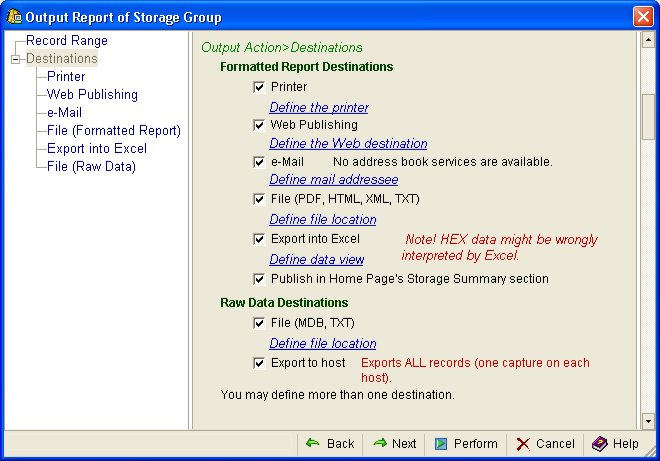Viewport: 660px width, 461px height.
Task: Click the Perform button label
Action: [x=476, y=444]
